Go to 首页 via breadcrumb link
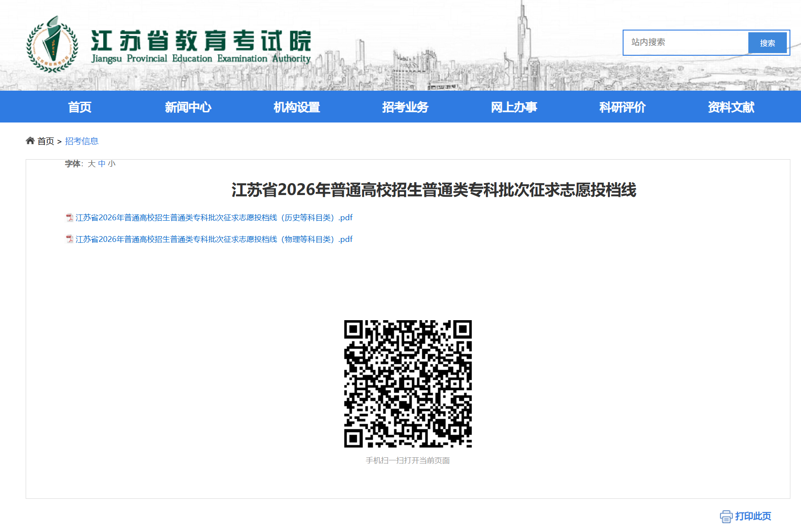 [x=46, y=141]
